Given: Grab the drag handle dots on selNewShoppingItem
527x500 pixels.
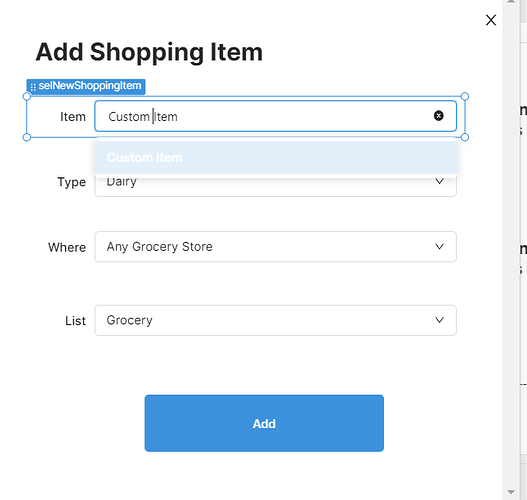Looking at the screenshot, I should (x=33, y=87).
